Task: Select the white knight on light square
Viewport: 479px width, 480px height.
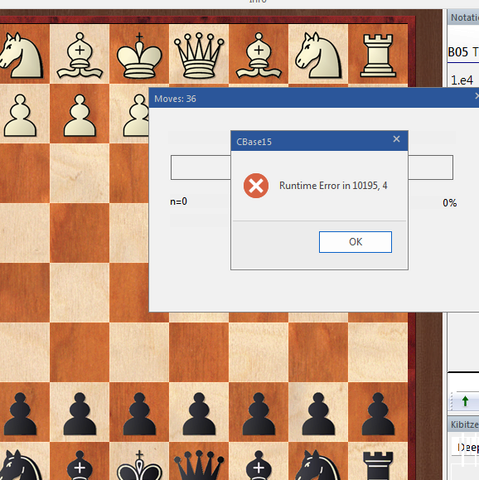Action: [x=318, y=55]
